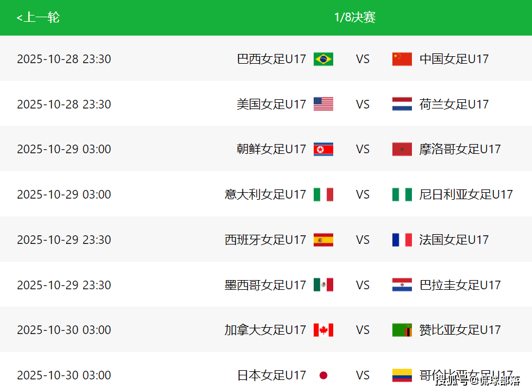Open 法国女足U17 team link
Image resolution: width=532 pixels, height=392 pixels.
[x=454, y=240]
